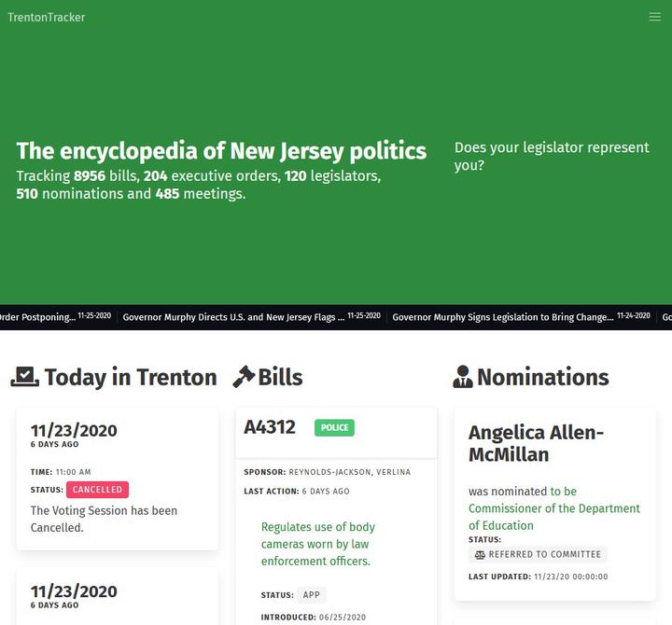Click the Bills section heading
Image resolution: width=672 pixels, height=625 pixels.
coord(280,378)
